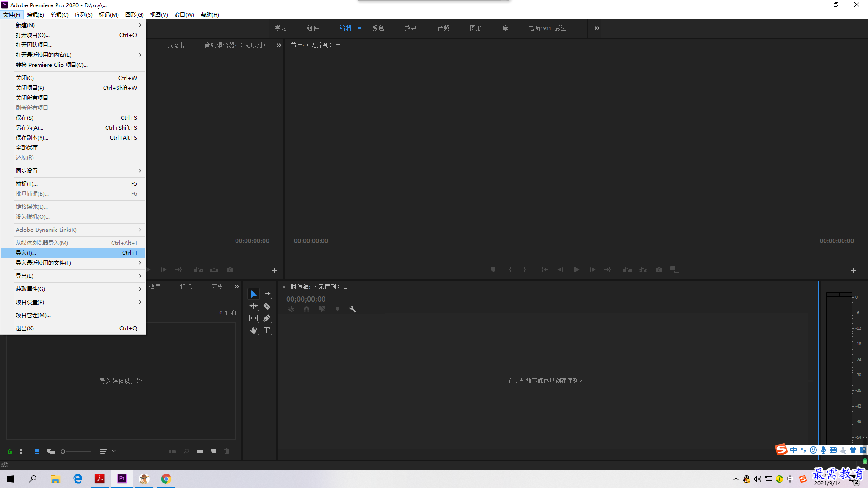
Task: Select the Hand tool
Action: tap(254, 331)
